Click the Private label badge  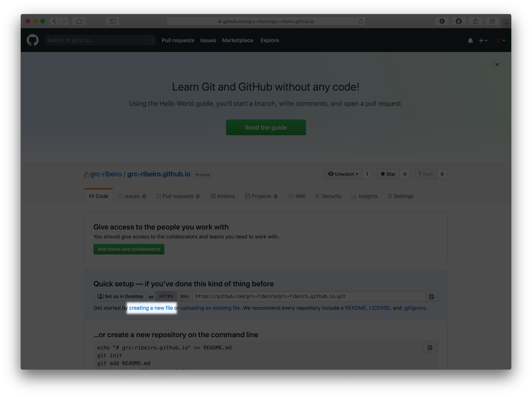pos(202,175)
